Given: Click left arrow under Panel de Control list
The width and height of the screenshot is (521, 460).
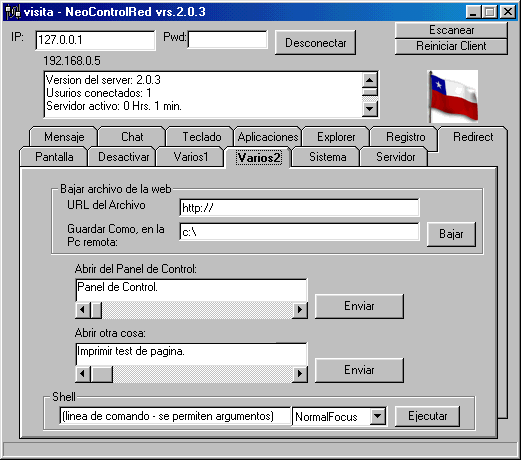Looking at the screenshot, I should (82, 310).
